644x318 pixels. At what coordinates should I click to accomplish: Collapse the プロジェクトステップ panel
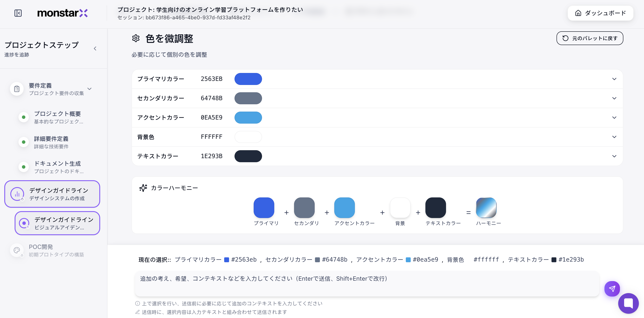pos(95,48)
